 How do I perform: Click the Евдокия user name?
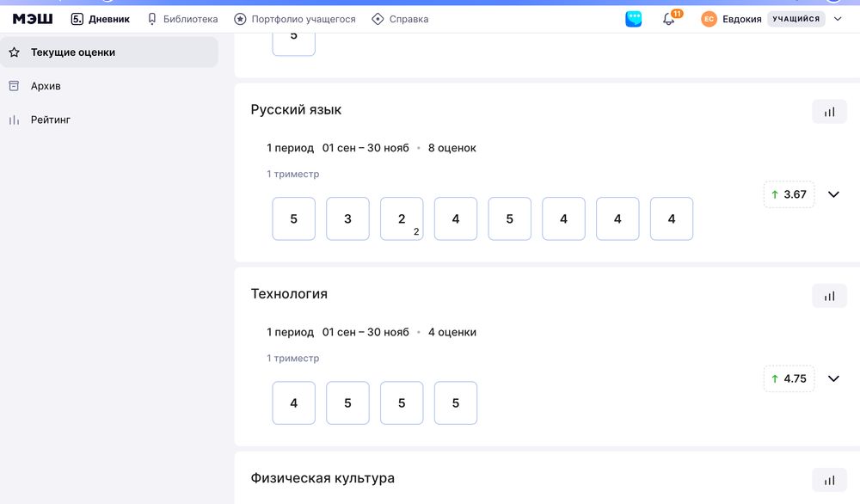point(741,19)
